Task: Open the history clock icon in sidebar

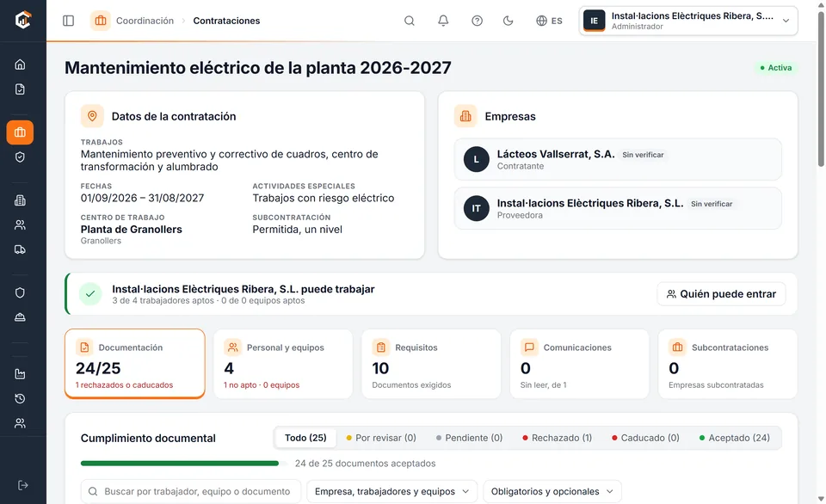Action: pyautogui.click(x=20, y=399)
